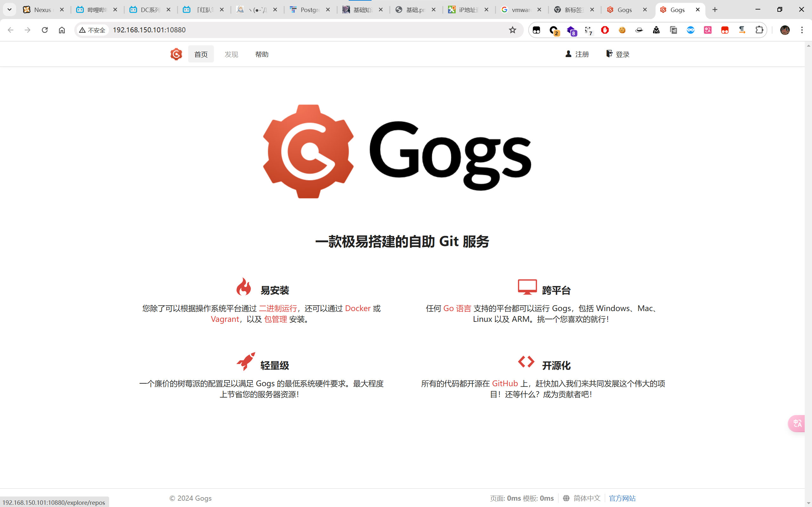Open the Chrome Extensions puzzle icon
This screenshot has width=812, height=507.
pos(759,30)
